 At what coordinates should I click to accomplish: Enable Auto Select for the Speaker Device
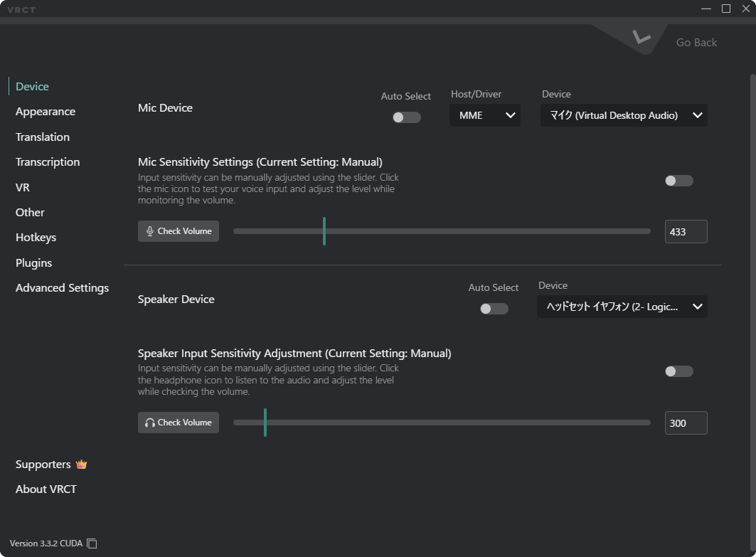(494, 309)
